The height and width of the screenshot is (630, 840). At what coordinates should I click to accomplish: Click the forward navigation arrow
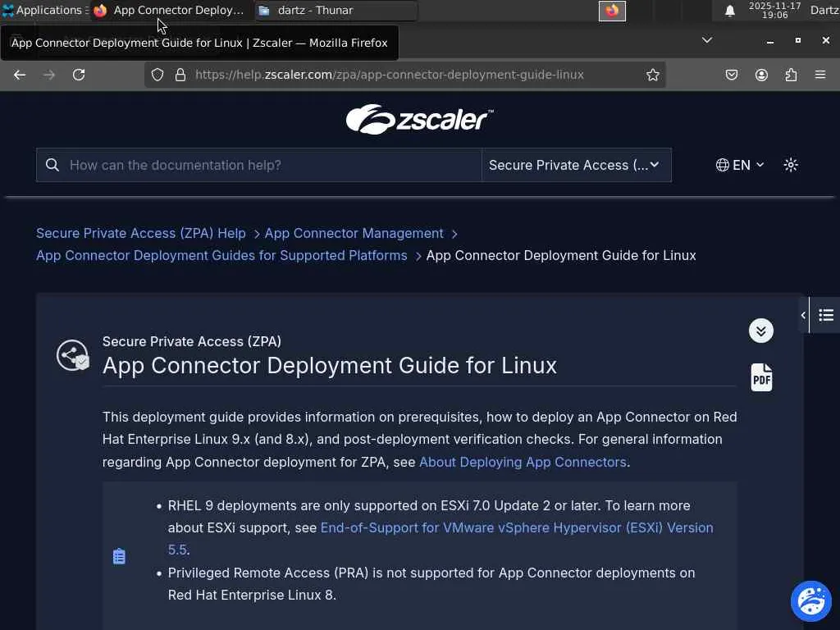[x=49, y=75]
